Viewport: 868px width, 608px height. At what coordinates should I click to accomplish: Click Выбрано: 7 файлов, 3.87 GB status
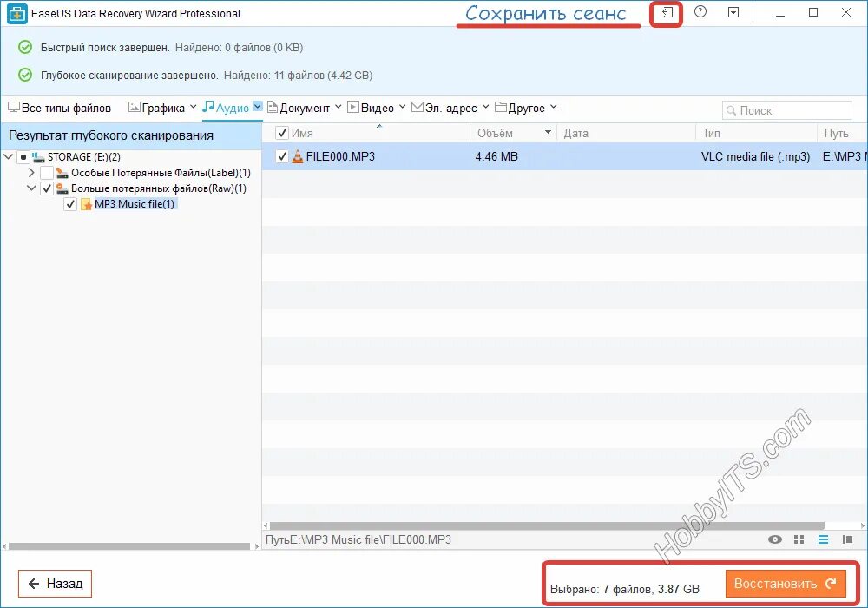coord(624,589)
